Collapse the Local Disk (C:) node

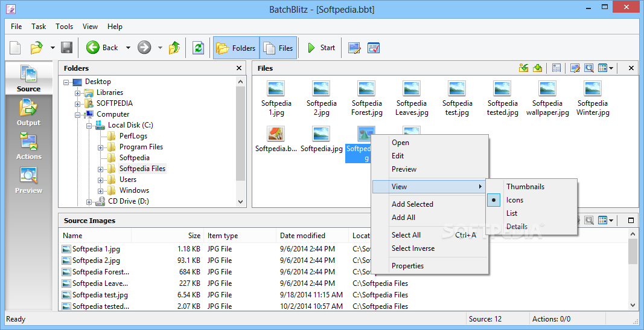89,126
